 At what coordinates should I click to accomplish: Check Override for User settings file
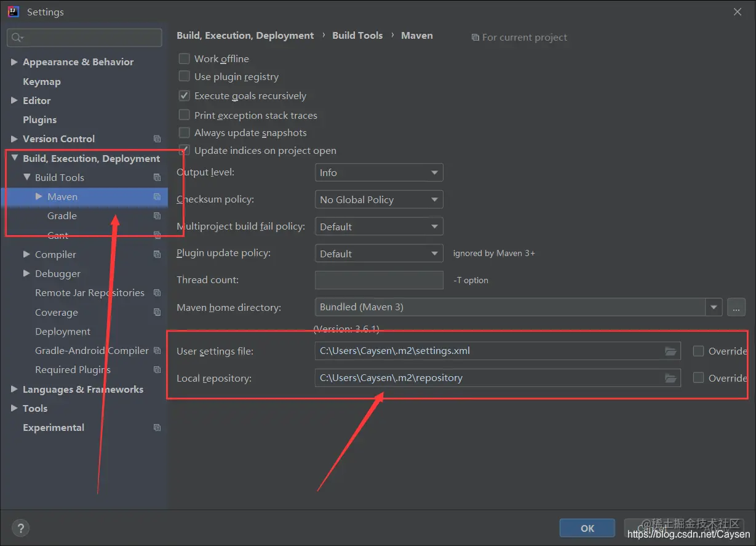698,351
